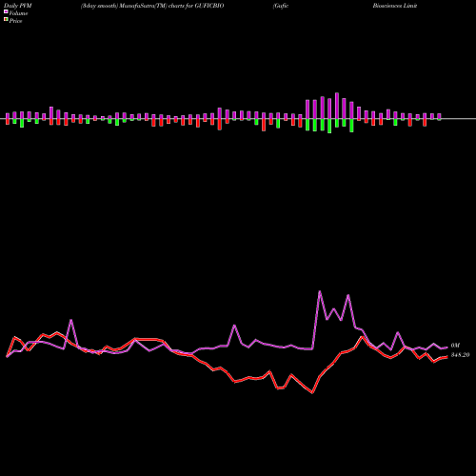
Task: Click the "Daily PVM" title text
Action: click(18, 6)
